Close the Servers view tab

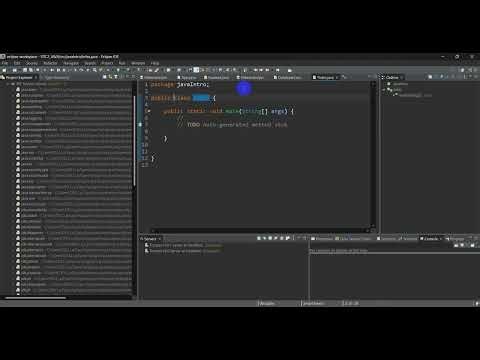point(160,239)
